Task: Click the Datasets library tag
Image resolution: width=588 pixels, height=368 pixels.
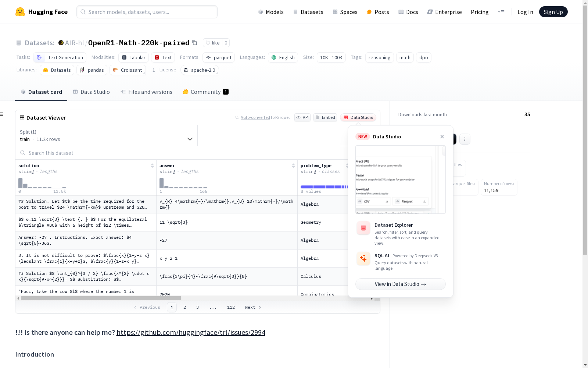Action: tap(57, 70)
